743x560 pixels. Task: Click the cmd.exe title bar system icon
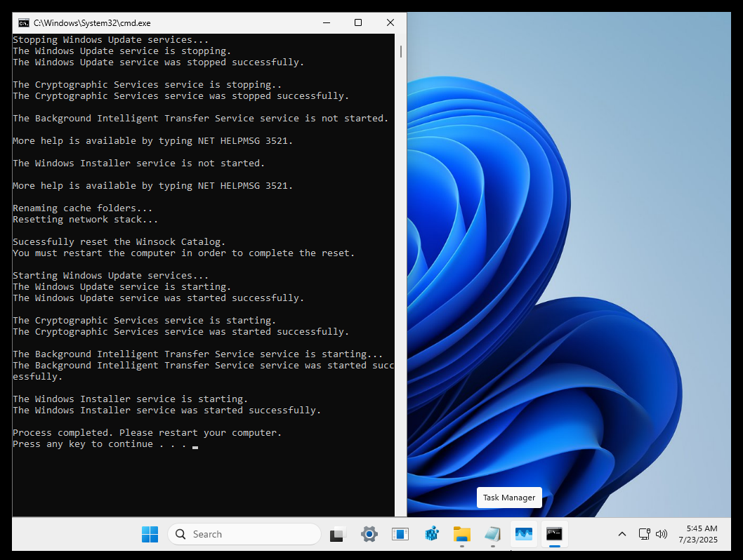point(24,22)
